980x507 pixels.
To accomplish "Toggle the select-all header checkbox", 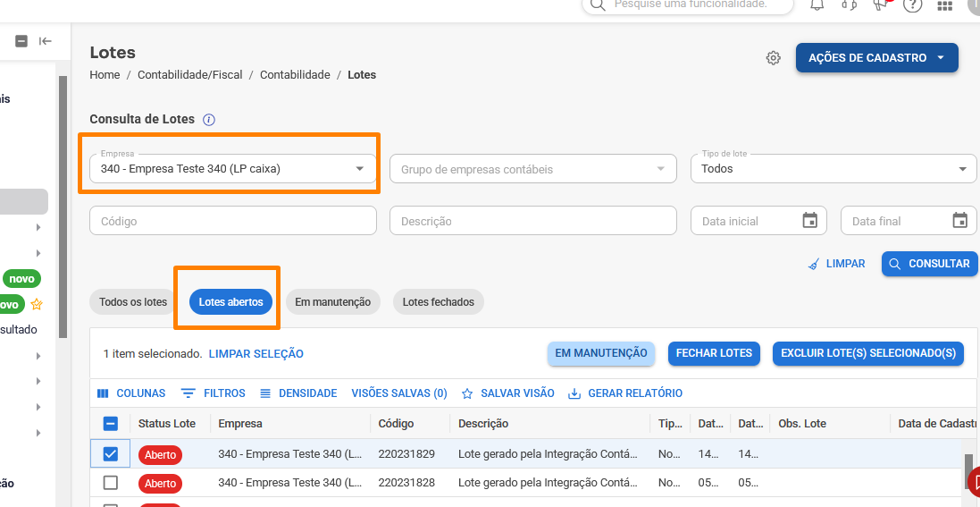I will click(x=110, y=424).
